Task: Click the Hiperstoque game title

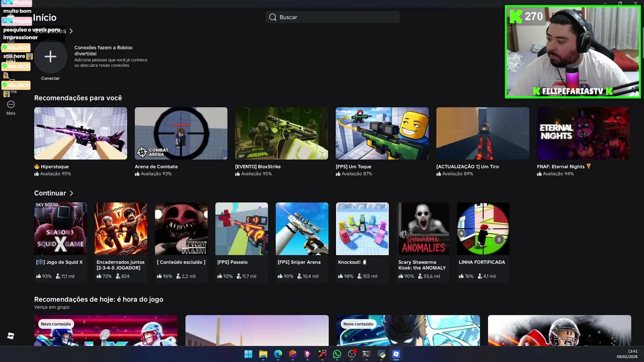Action: click(x=51, y=166)
